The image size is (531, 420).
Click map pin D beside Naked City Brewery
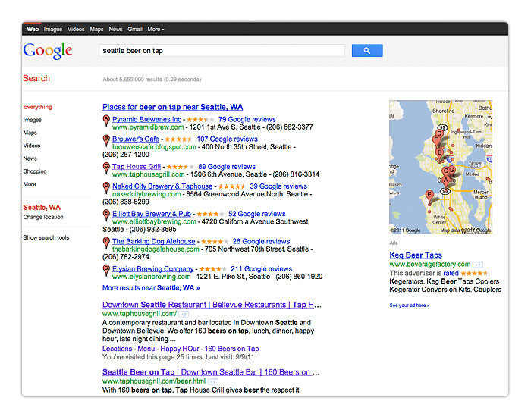[106, 187]
